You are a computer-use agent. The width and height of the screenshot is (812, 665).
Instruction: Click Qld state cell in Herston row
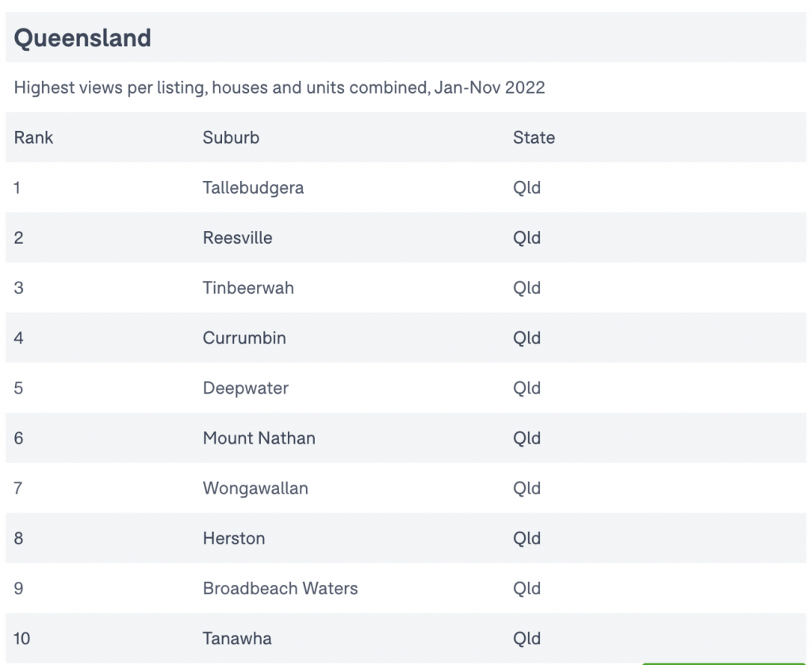tap(527, 538)
